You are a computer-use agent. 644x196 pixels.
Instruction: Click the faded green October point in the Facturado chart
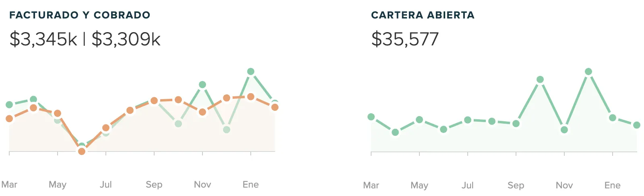click(178, 124)
